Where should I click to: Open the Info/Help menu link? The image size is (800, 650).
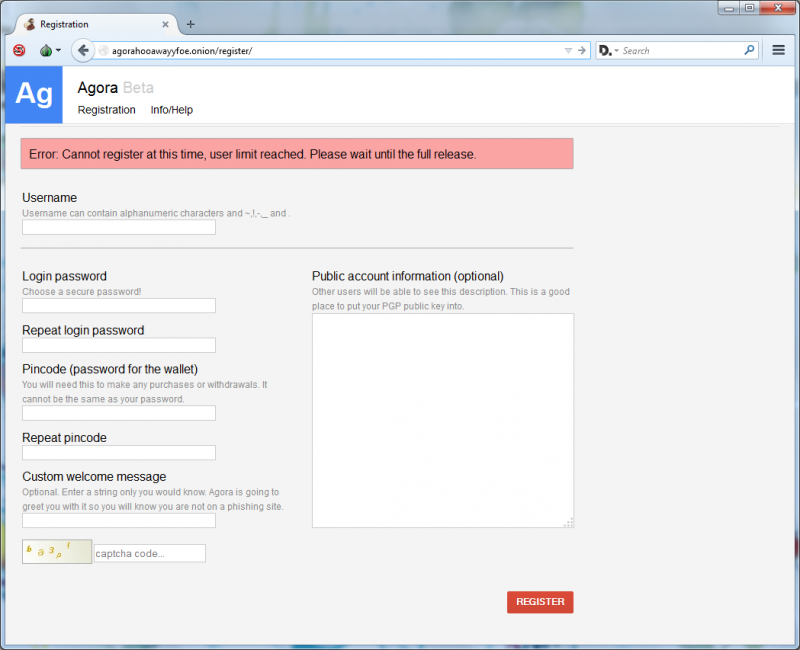(171, 110)
